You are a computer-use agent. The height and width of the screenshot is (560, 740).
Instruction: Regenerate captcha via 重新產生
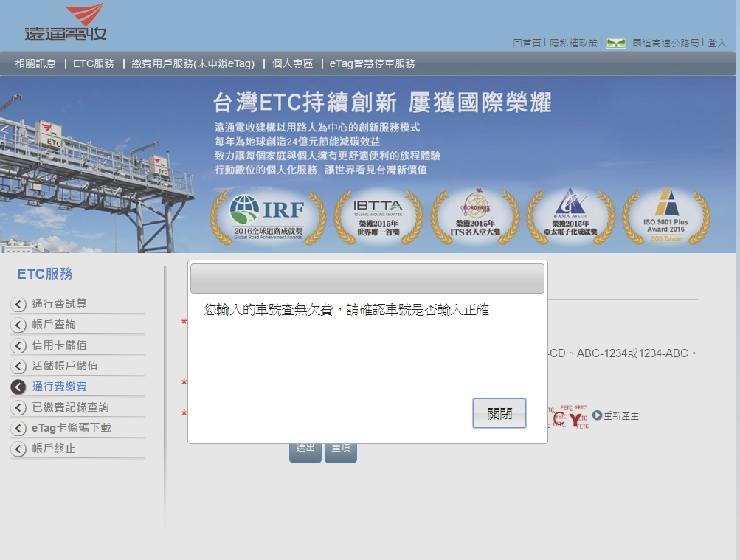[x=621, y=415]
